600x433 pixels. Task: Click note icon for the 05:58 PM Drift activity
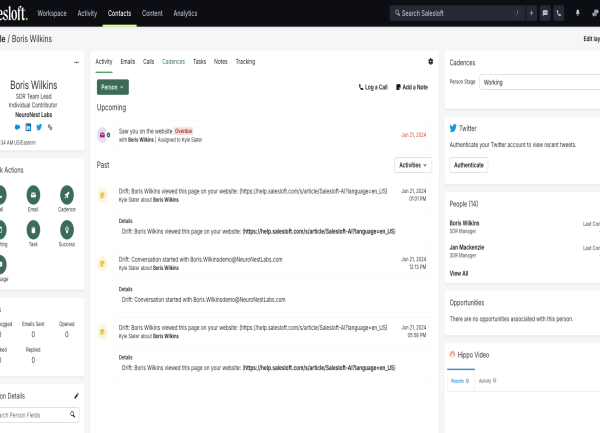tap(102, 332)
